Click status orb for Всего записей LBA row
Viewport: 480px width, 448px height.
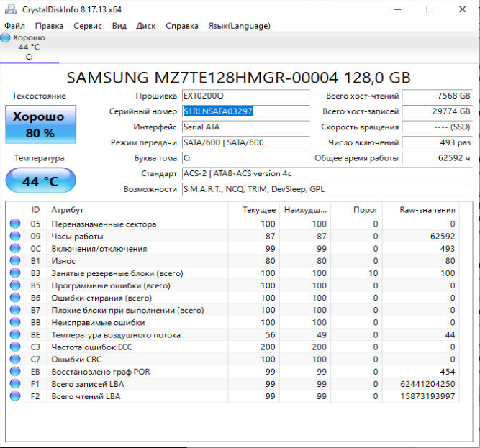15,384
